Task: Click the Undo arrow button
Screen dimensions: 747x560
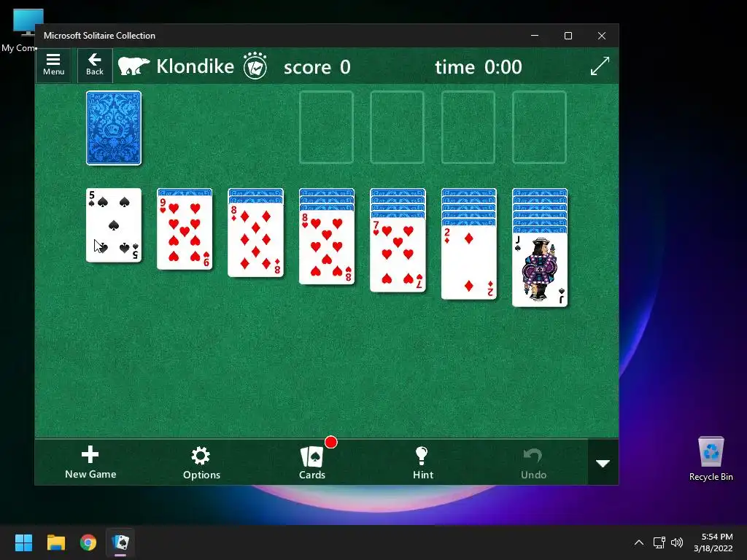Action: 533,463
